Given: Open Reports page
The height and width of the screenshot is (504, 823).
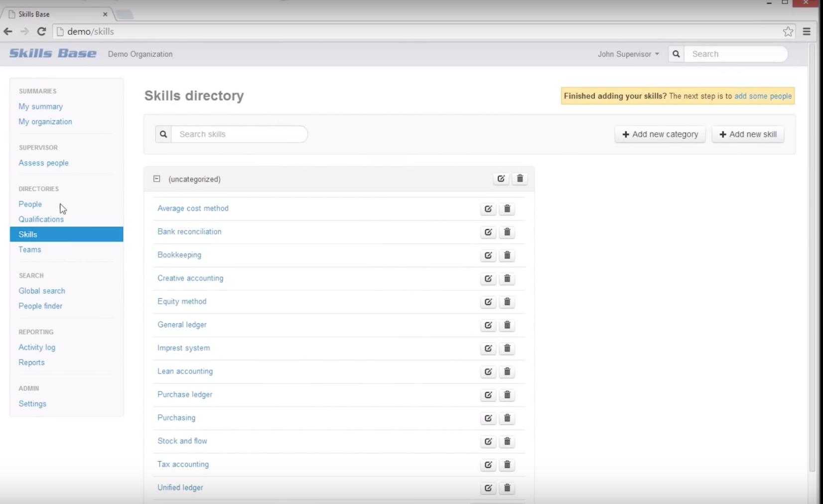Looking at the screenshot, I should point(32,363).
